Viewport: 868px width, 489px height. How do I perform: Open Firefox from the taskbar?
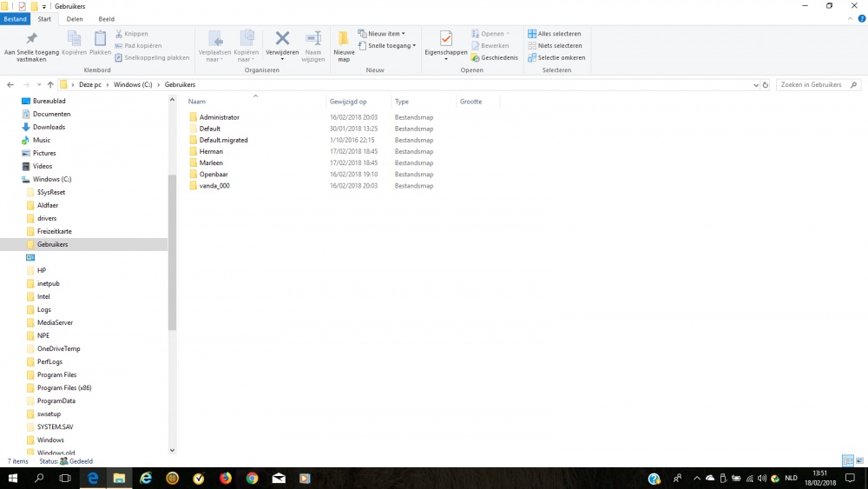click(x=226, y=478)
